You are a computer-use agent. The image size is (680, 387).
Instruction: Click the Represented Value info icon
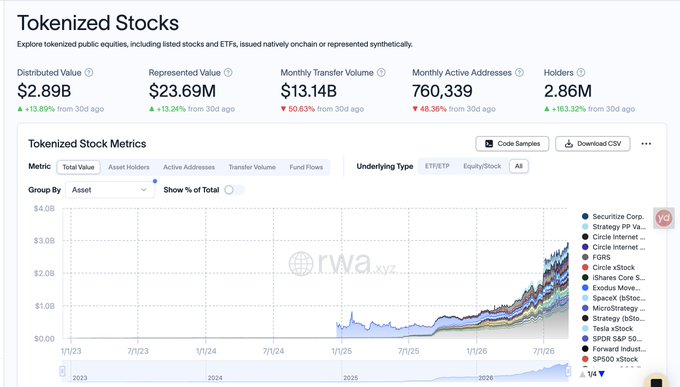(x=228, y=72)
